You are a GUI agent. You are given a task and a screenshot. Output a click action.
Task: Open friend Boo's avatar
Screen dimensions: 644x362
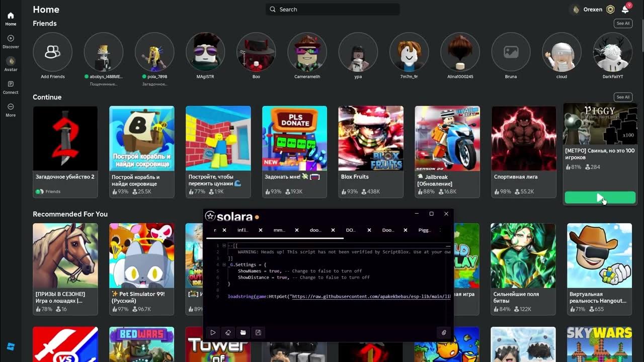(x=256, y=52)
